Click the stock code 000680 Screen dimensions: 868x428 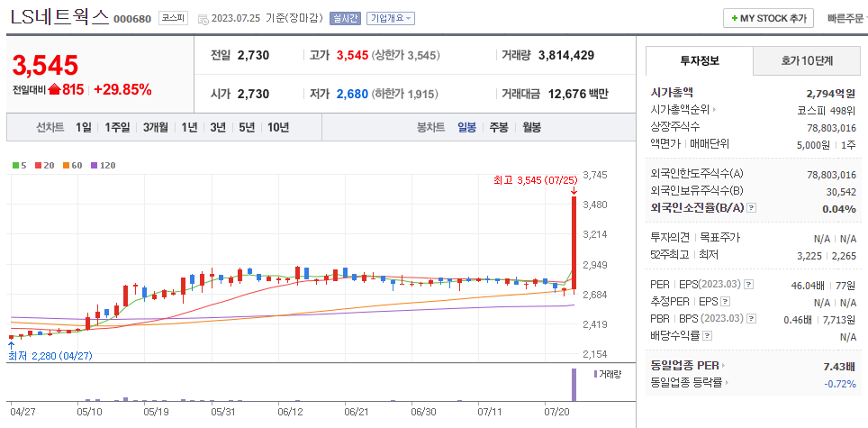132,20
